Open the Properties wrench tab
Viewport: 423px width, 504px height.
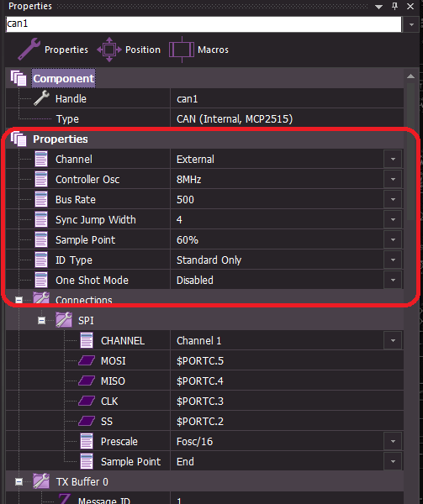click(x=53, y=50)
